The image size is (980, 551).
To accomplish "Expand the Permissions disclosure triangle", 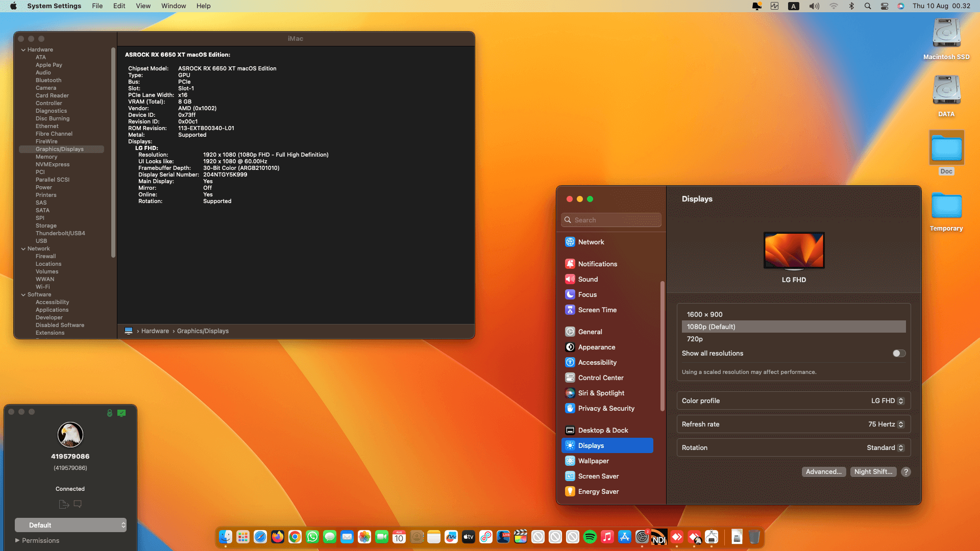I will point(17,540).
